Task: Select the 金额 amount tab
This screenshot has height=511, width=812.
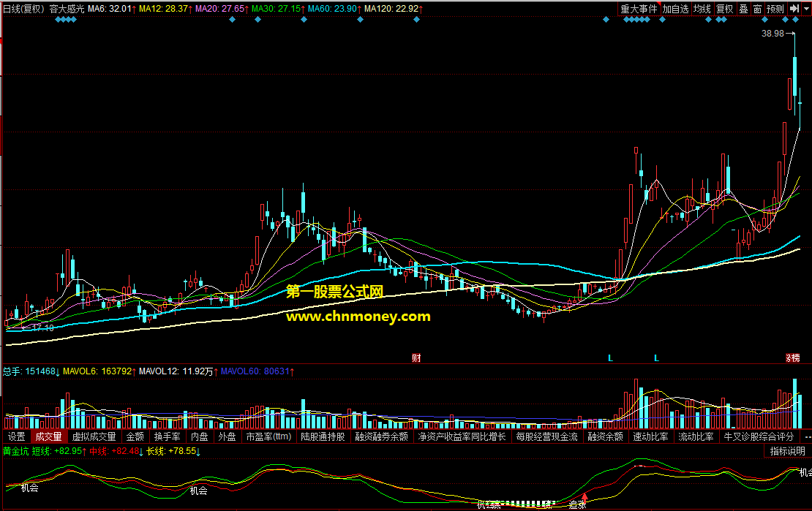Action: click(x=135, y=437)
